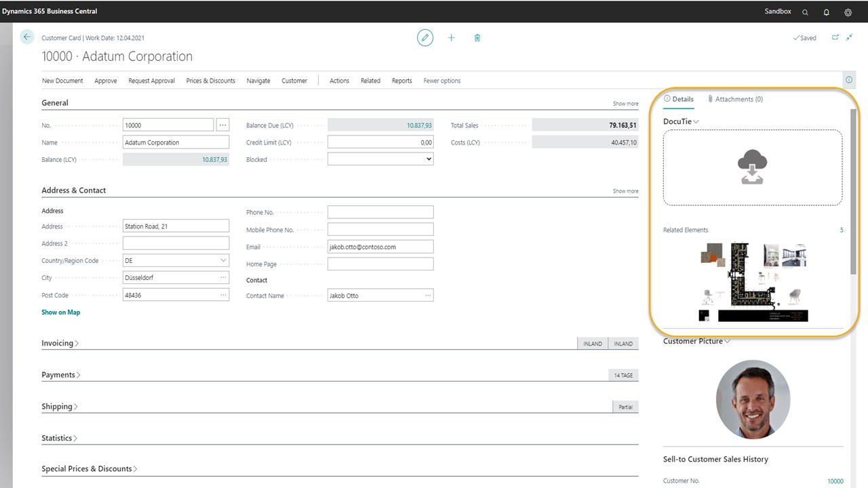Click Show more in the General section
868x488 pixels.
coord(625,104)
